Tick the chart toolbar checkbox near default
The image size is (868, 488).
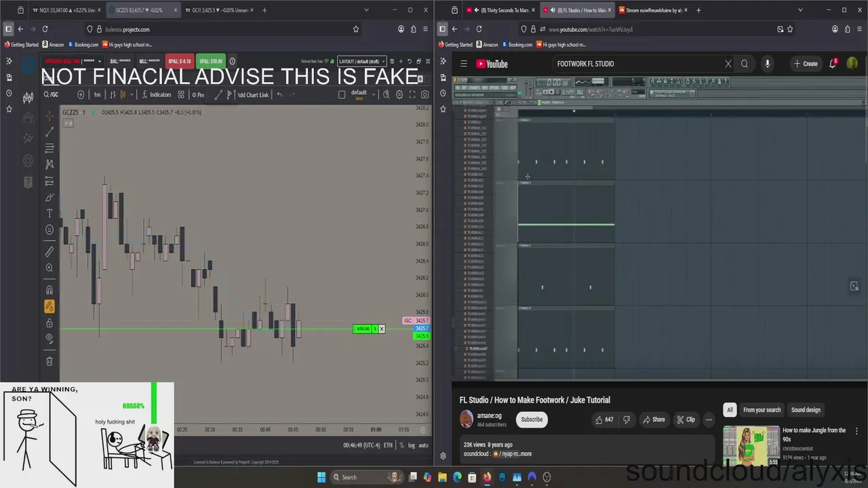(342, 95)
